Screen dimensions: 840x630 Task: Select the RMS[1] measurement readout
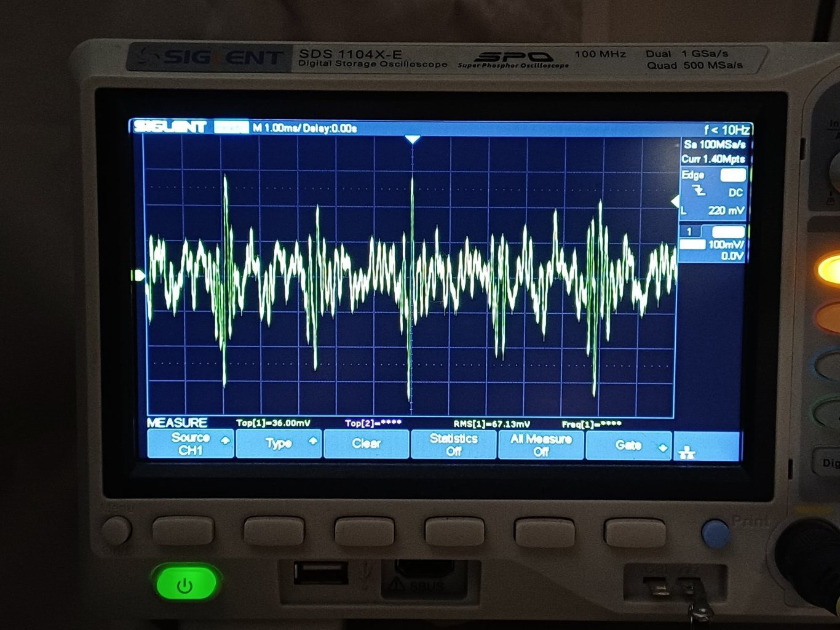(491, 424)
